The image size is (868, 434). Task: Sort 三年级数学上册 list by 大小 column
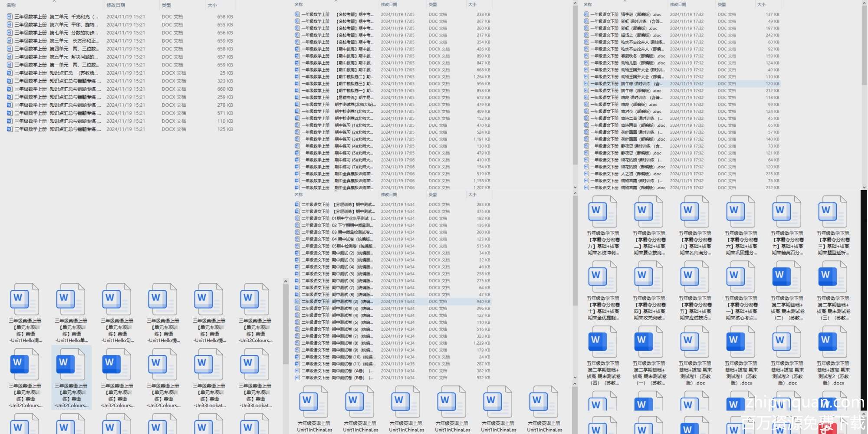click(x=212, y=5)
